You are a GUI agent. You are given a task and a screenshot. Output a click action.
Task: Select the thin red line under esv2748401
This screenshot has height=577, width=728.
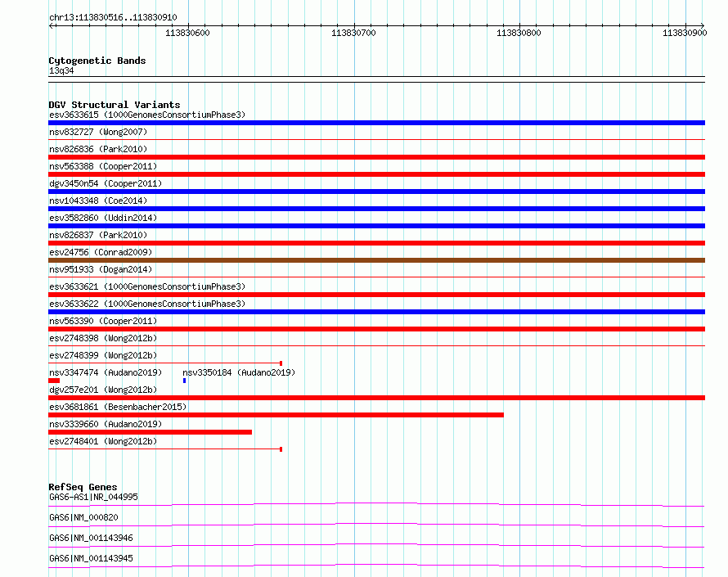pos(165,449)
